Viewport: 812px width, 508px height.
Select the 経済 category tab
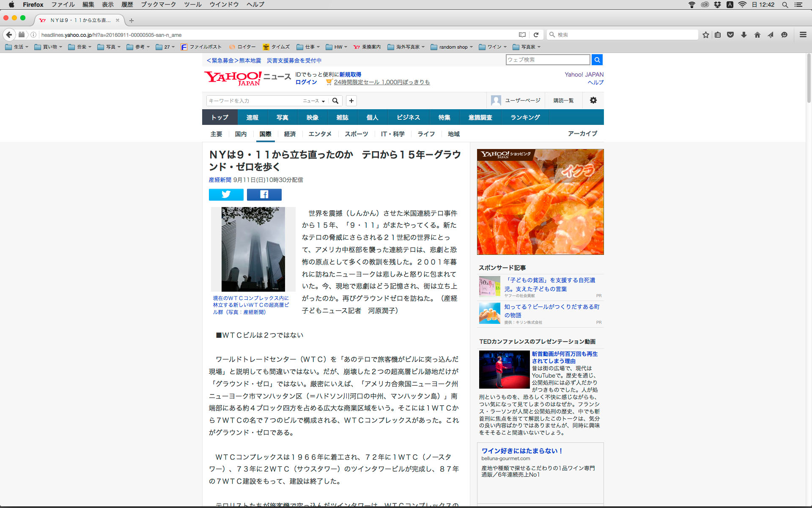(290, 134)
